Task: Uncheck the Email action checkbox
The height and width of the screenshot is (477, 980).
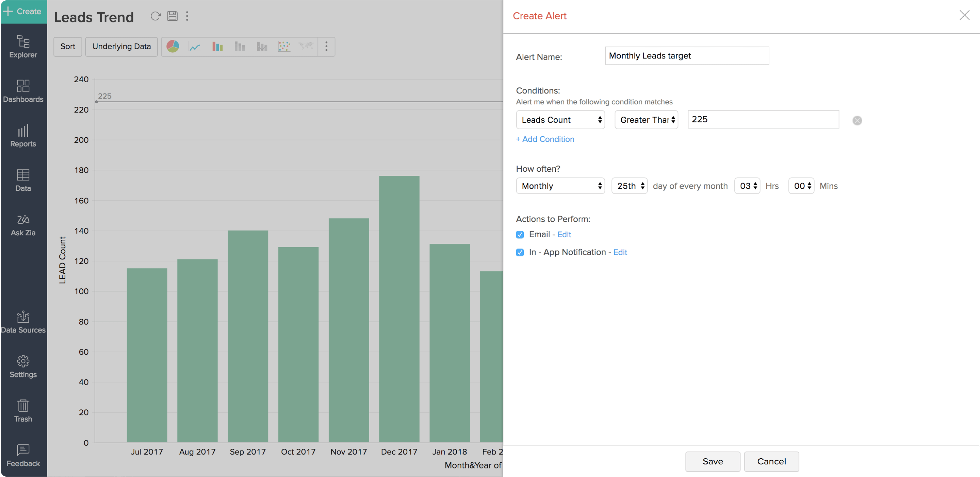Action: [520, 235]
